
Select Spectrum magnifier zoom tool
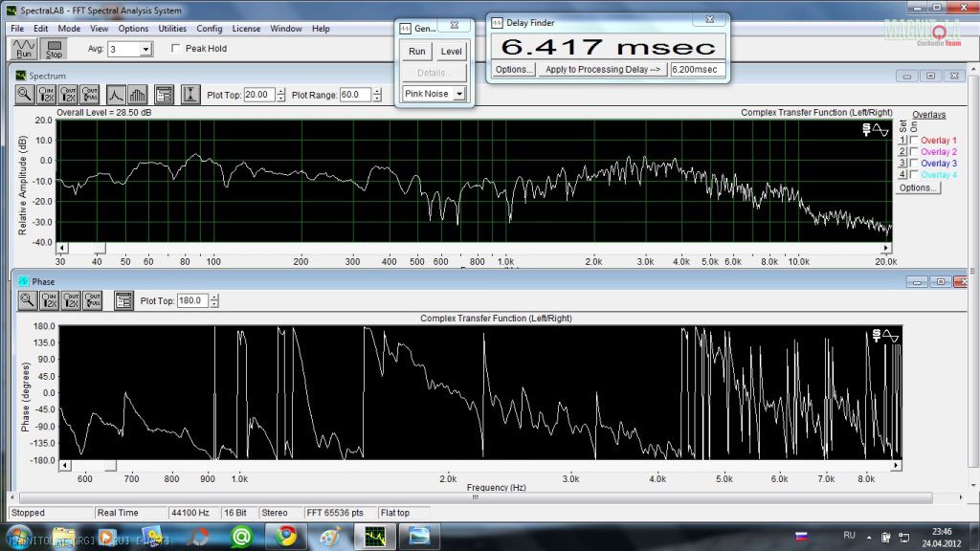pyautogui.click(x=24, y=95)
